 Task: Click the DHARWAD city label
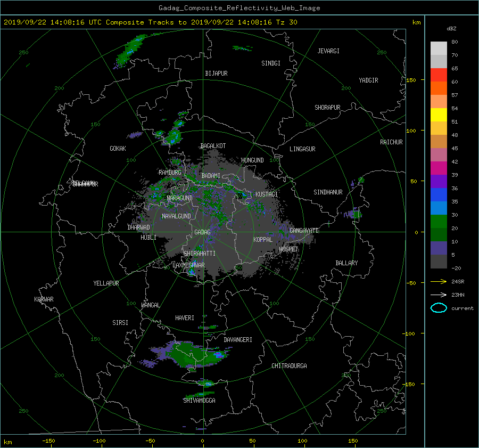[138, 227]
